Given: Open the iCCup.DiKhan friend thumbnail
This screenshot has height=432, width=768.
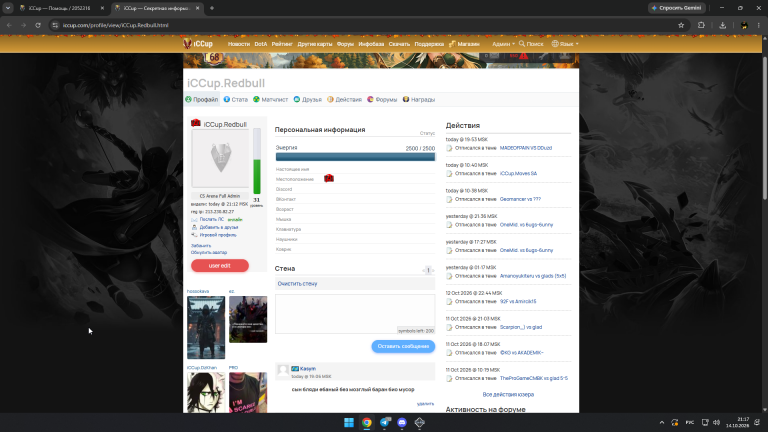Looking at the screenshot, I should 206,392.
